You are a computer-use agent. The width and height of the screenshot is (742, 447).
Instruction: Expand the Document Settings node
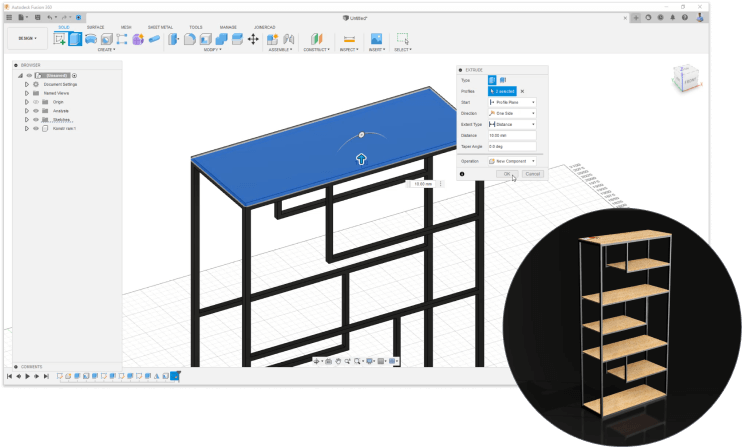click(26, 84)
